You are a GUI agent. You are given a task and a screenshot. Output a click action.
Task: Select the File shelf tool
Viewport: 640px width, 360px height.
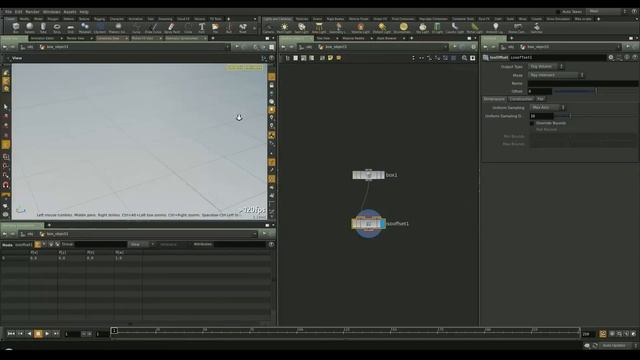(x=215, y=28)
